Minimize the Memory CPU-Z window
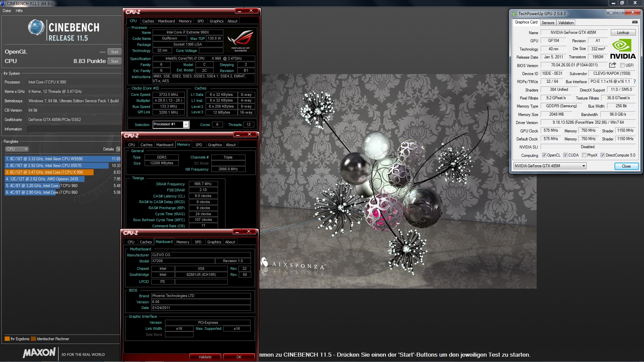 tap(238, 134)
